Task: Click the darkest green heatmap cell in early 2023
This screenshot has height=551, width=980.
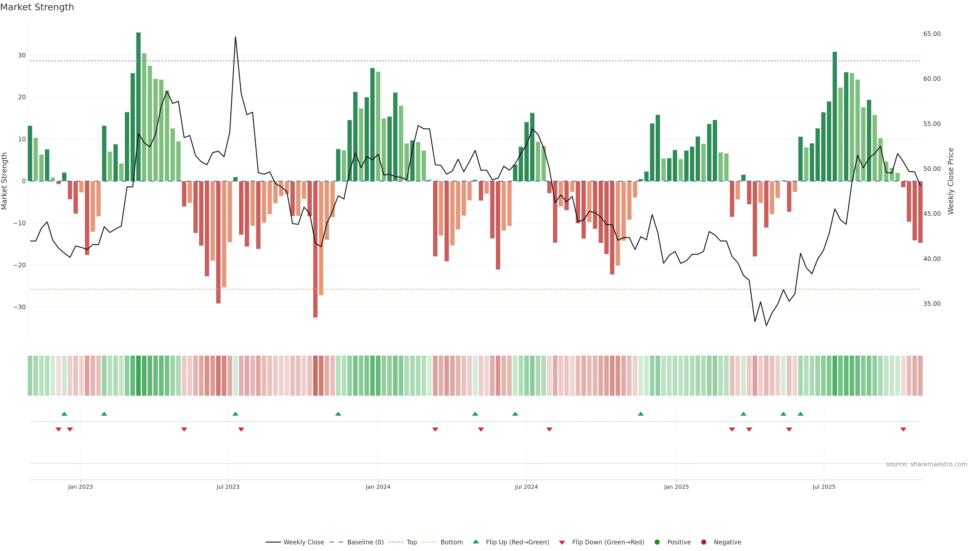Action: click(139, 375)
